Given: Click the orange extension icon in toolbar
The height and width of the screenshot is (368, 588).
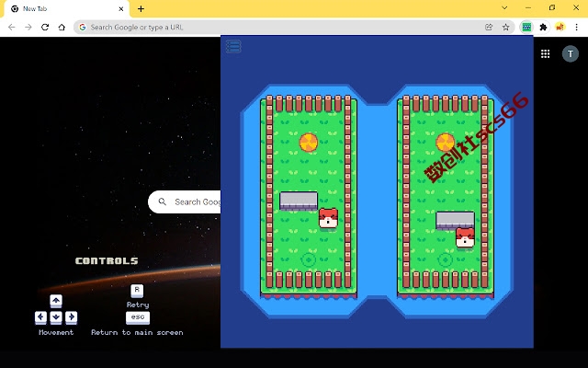Looking at the screenshot, I should coord(560,27).
